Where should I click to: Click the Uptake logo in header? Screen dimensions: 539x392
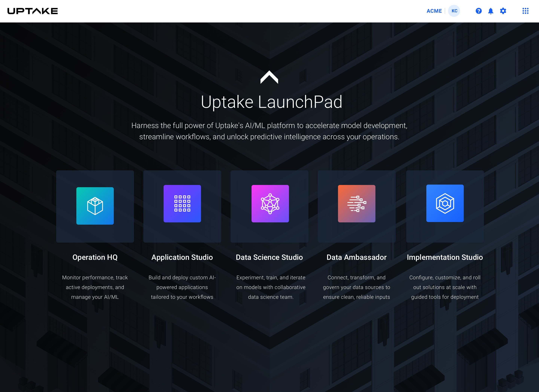pyautogui.click(x=33, y=11)
